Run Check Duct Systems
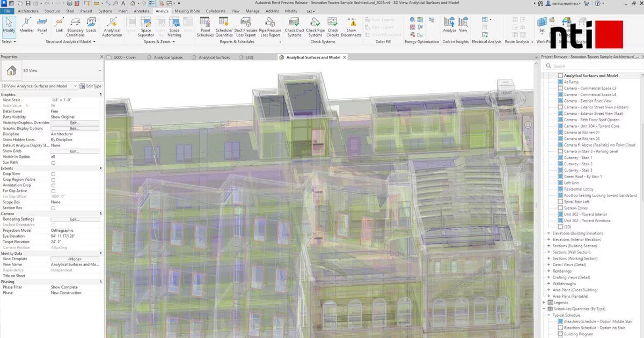The width and height of the screenshot is (644, 338). click(x=294, y=27)
